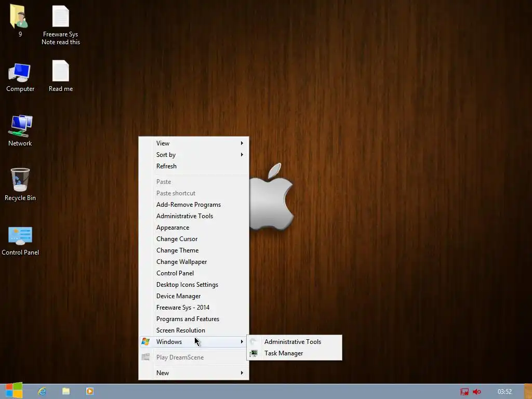Click the Windows menu label
532x399 pixels.
tap(169, 342)
